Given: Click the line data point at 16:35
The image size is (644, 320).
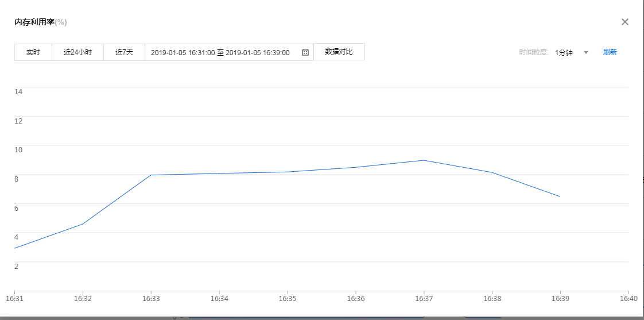Looking at the screenshot, I should (288, 172).
